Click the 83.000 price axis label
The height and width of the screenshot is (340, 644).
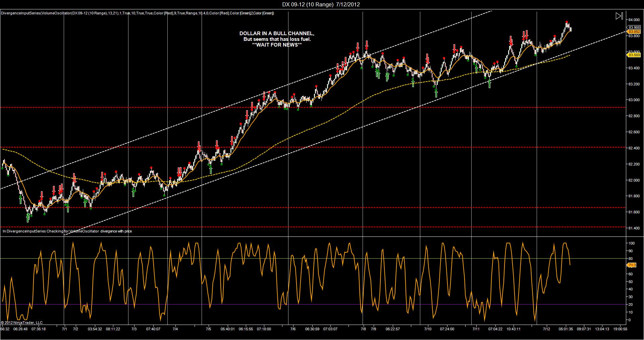634,100
